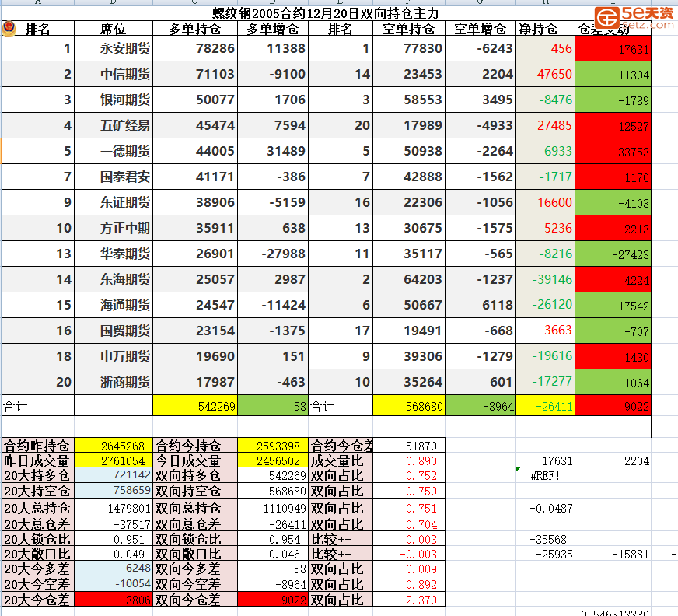Screen dimensions: 678x616
Task: Select short position value 64203
Action: pos(409,279)
